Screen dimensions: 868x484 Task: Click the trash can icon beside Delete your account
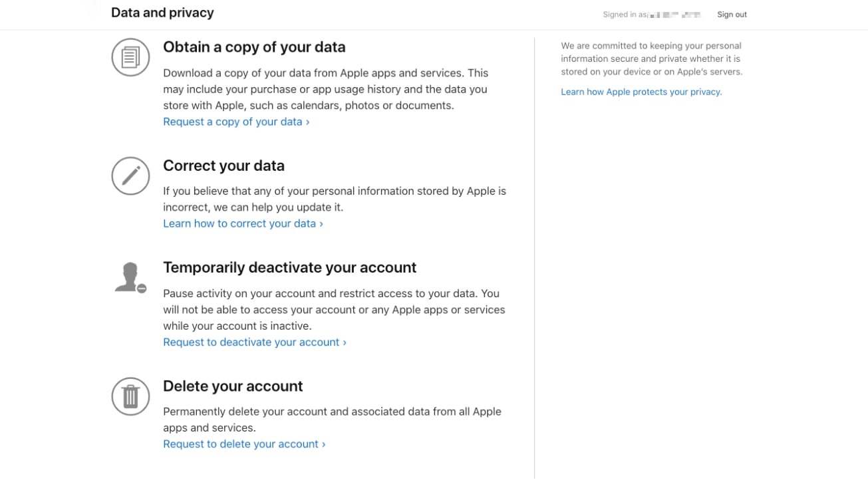click(130, 396)
